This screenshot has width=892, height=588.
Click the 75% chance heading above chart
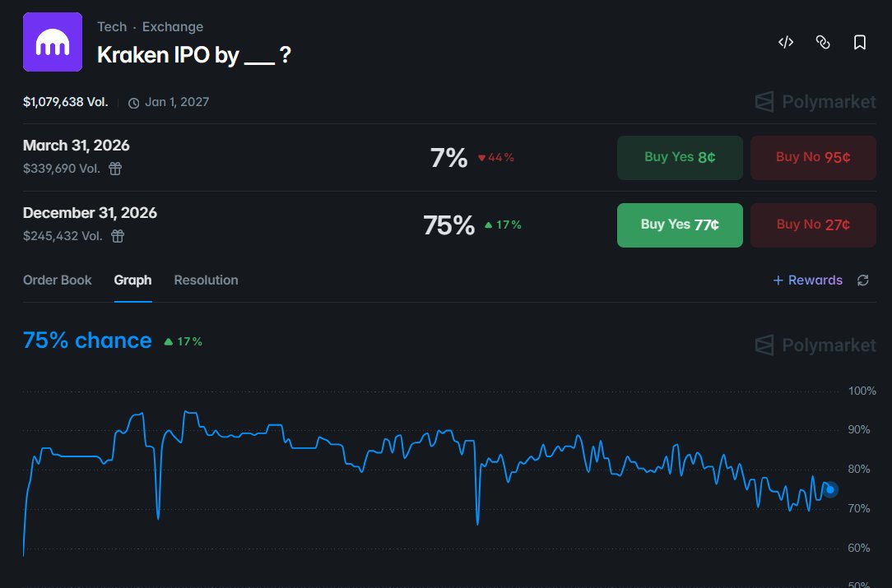[x=87, y=340]
